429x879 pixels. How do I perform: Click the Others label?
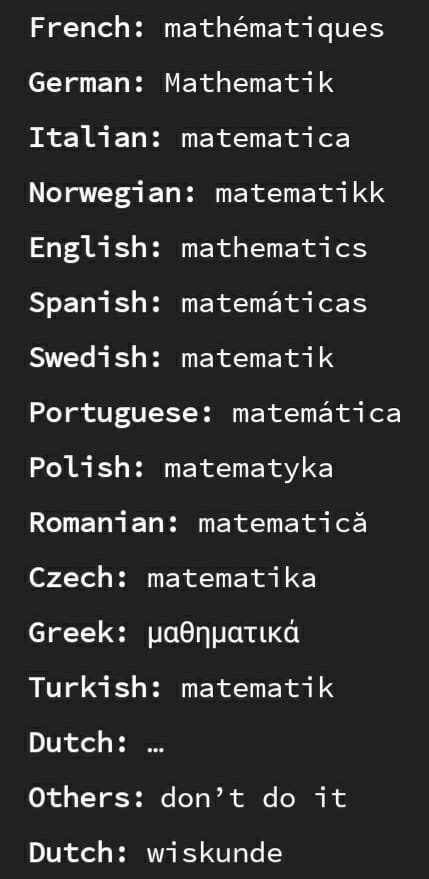pyautogui.click(x=87, y=797)
